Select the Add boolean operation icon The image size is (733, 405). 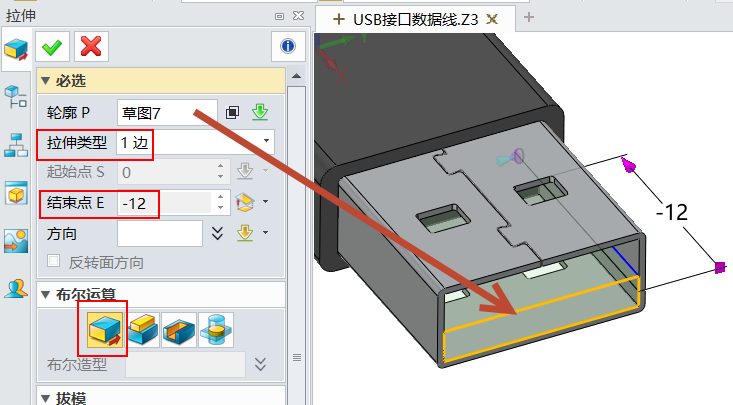pos(142,329)
